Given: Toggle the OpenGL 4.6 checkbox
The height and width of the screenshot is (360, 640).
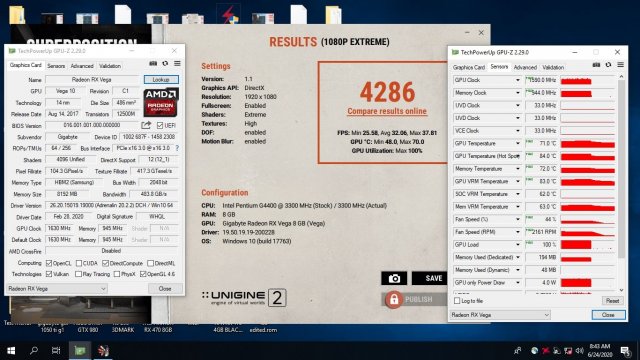Looking at the screenshot, I should pos(143,274).
